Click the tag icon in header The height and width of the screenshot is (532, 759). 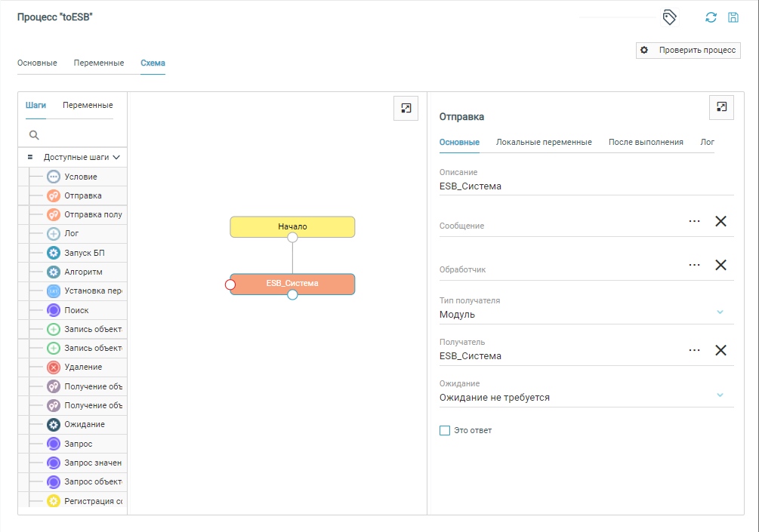pyautogui.click(x=669, y=17)
